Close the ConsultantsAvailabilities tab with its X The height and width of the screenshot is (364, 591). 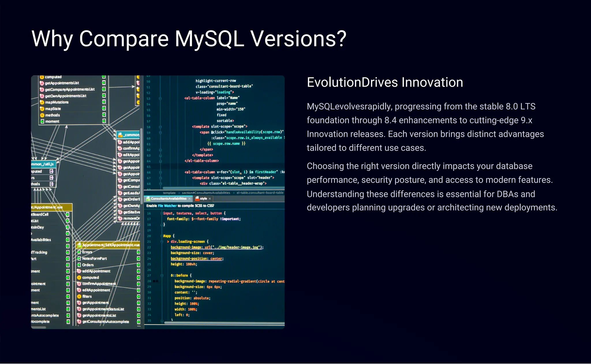tap(190, 199)
